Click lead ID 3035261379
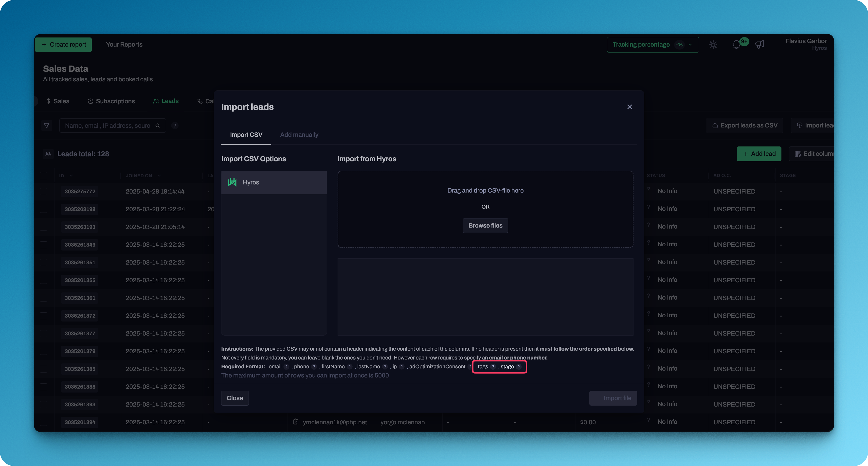868x466 pixels. tap(80, 351)
